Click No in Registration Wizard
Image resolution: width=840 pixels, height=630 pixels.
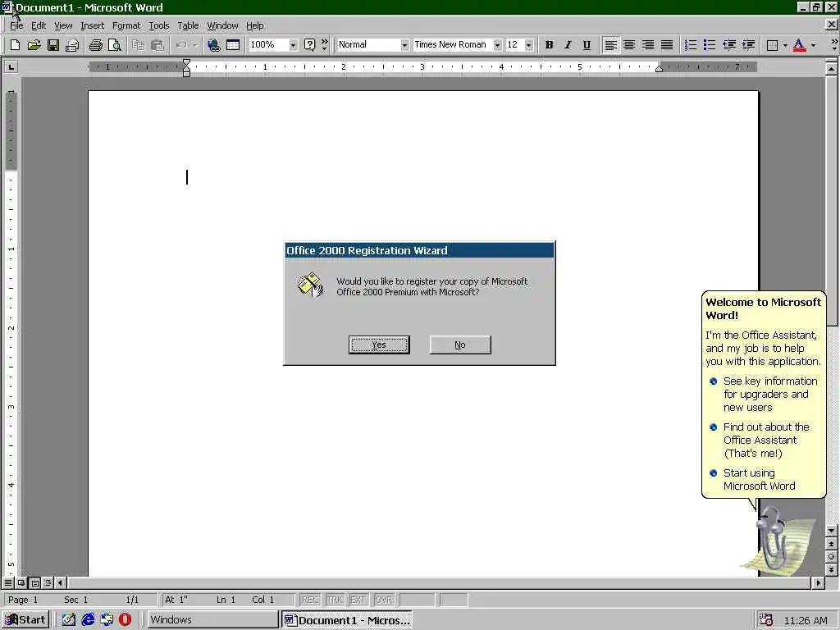point(460,345)
